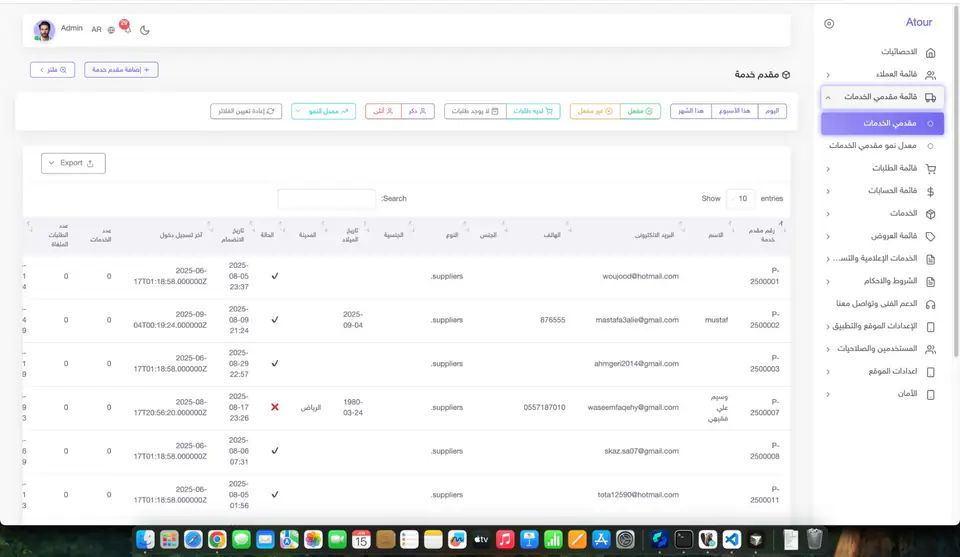Toggle the ذكر (male) filter
The image size is (960, 557).
click(418, 111)
